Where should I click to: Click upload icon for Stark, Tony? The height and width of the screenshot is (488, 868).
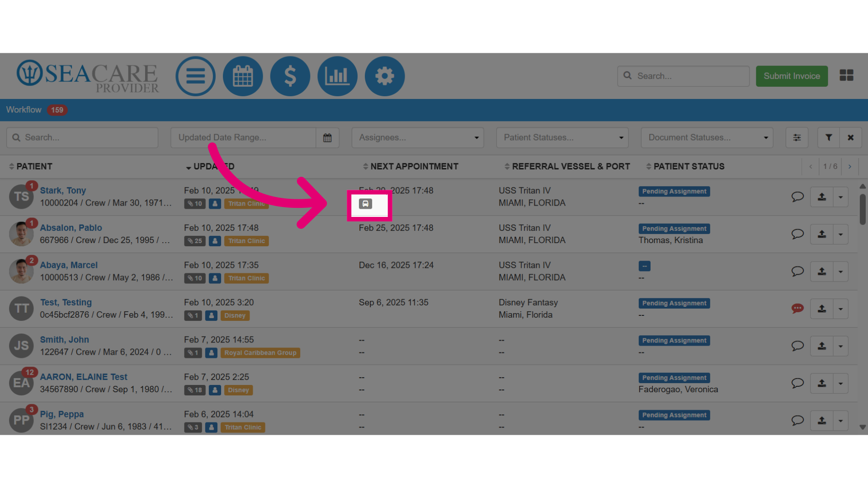coord(822,197)
